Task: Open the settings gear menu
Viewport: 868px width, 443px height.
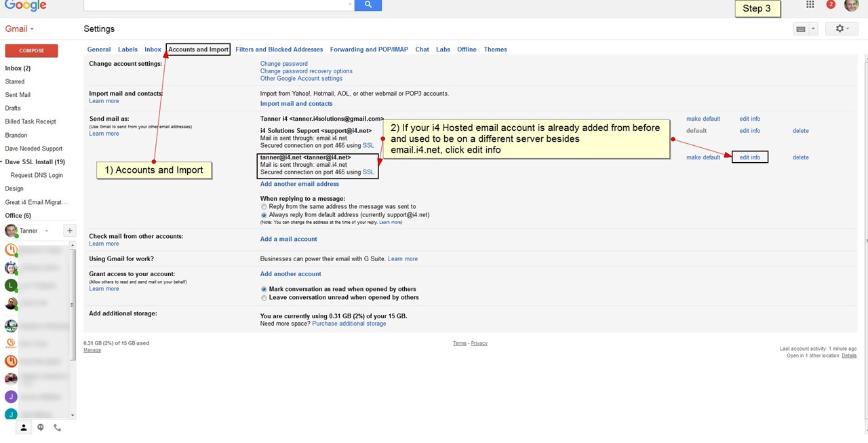Action: 842,29
